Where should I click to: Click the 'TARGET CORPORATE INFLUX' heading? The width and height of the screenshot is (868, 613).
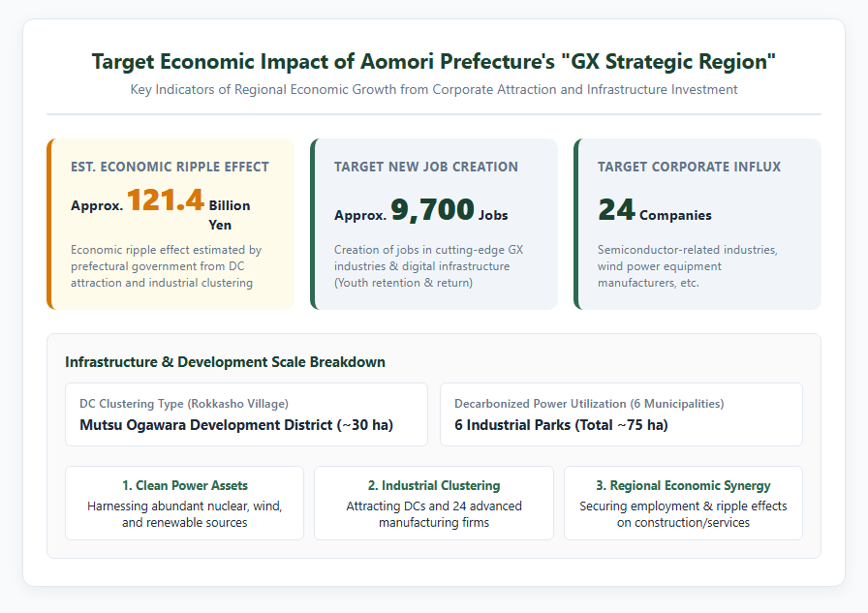click(689, 168)
